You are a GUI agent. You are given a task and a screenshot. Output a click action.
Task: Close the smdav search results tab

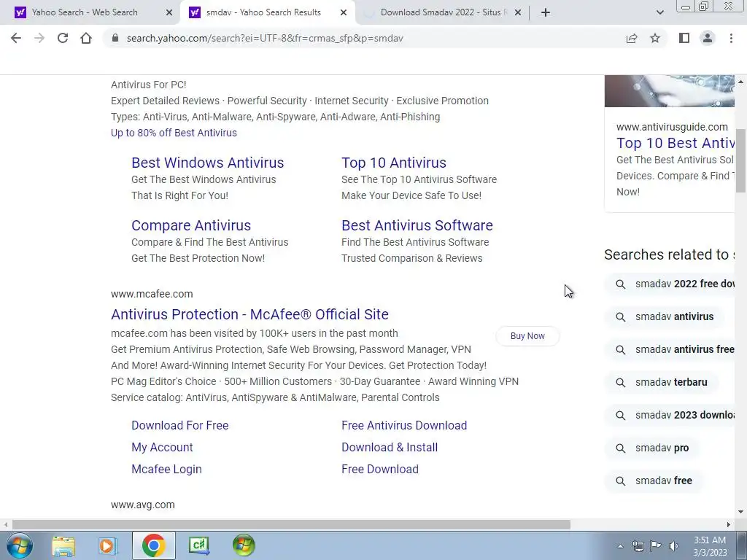[344, 12]
